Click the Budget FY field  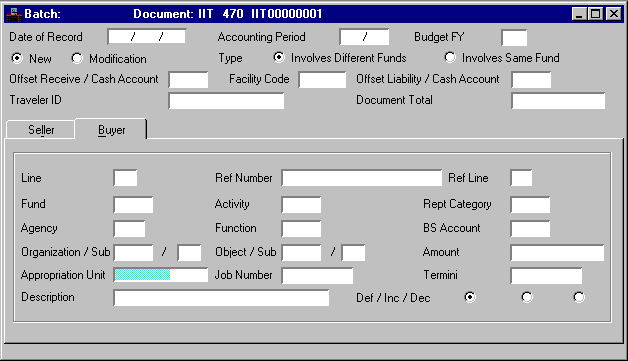(x=514, y=38)
